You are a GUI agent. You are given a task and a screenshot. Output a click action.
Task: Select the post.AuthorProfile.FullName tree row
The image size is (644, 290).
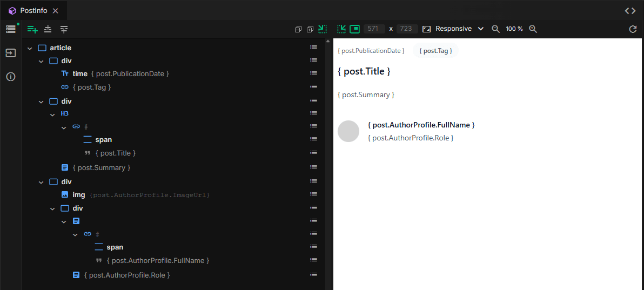[174, 260]
